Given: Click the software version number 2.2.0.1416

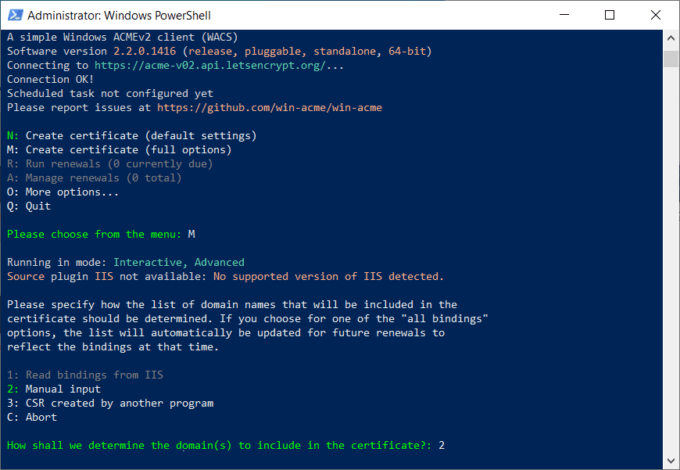Looking at the screenshot, I should 144,52.
